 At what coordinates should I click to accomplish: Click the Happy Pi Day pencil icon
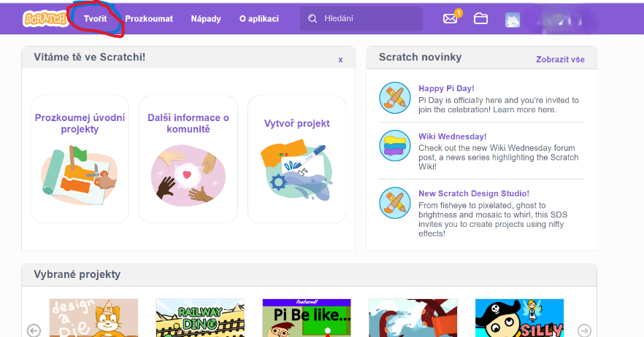pos(395,98)
